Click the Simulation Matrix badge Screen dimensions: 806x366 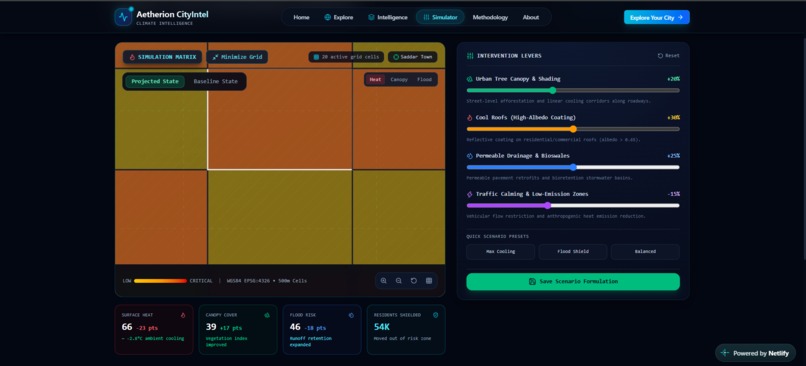162,57
